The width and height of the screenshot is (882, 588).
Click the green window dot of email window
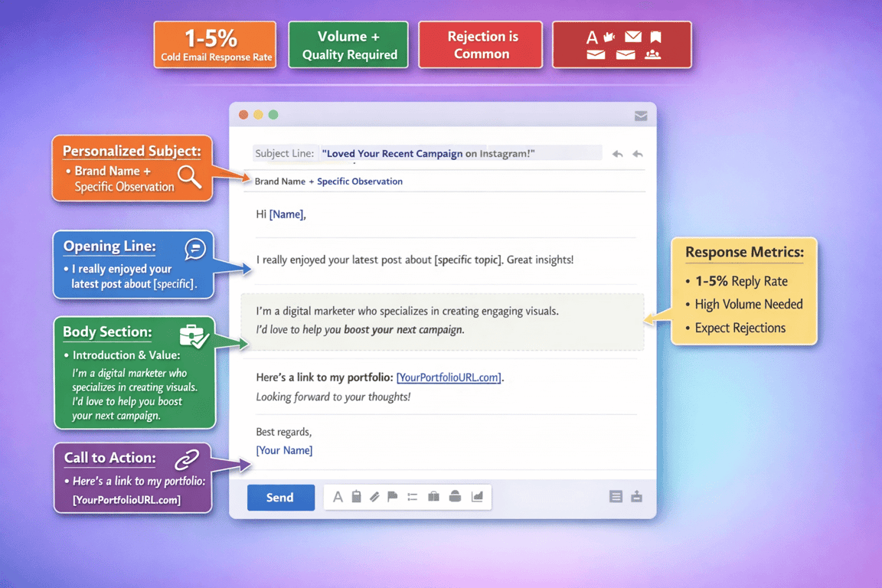273,115
